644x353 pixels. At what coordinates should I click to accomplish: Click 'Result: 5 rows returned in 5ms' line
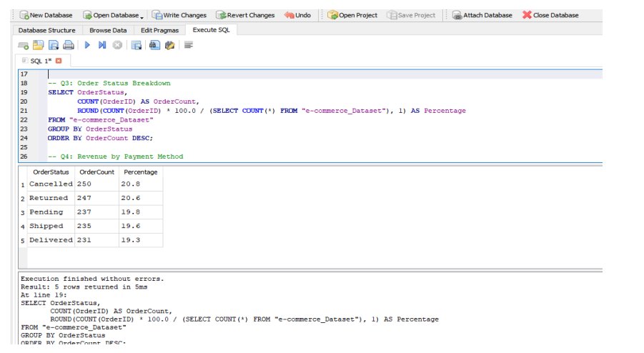pos(84,287)
